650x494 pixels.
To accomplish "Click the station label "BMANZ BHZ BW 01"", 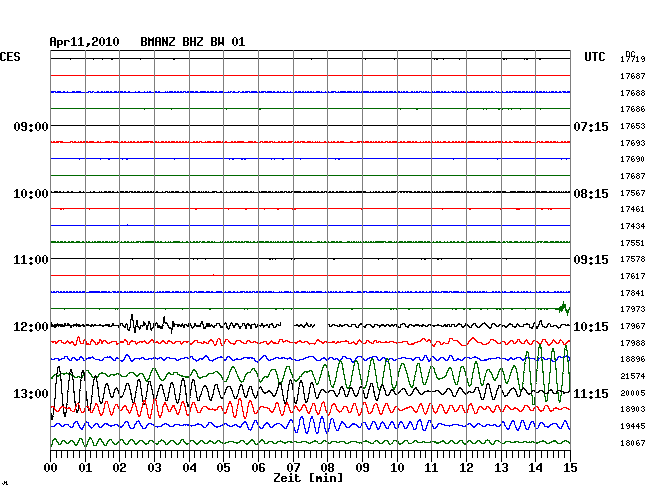I will pyautogui.click(x=192, y=42).
